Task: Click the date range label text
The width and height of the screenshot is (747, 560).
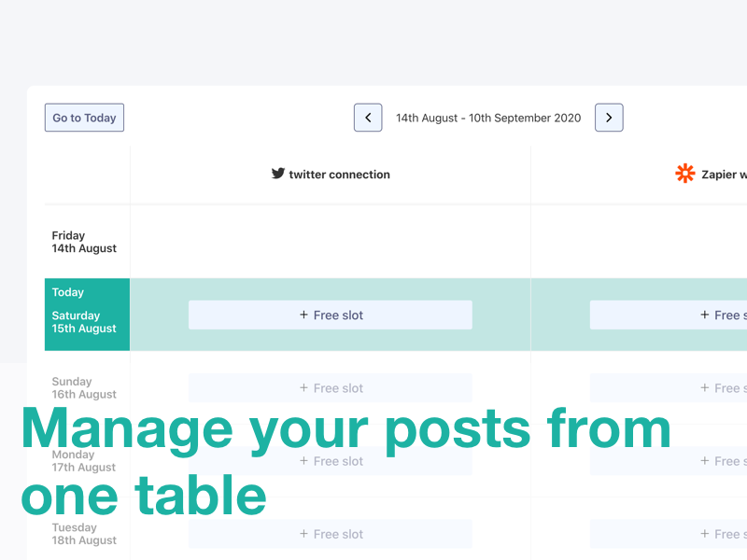Action: (488, 118)
